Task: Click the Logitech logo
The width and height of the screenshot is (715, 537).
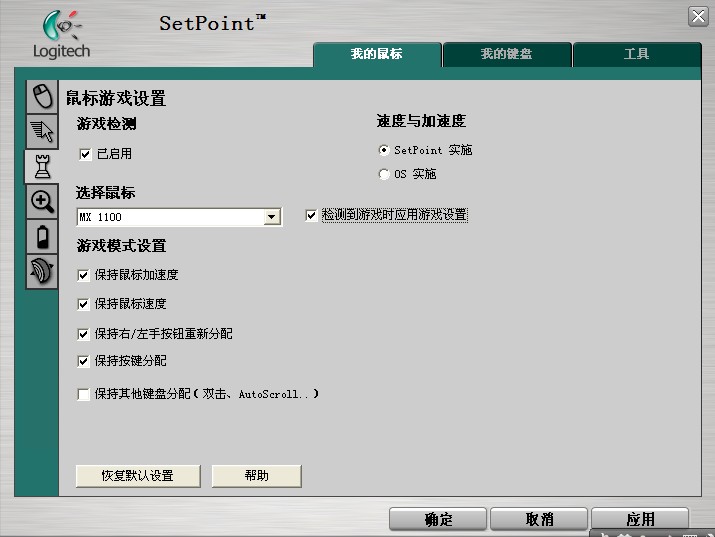Action: pyautogui.click(x=62, y=35)
